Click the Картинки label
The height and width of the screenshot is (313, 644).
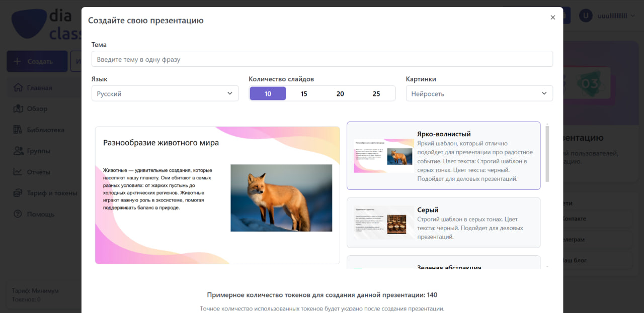[421, 79]
